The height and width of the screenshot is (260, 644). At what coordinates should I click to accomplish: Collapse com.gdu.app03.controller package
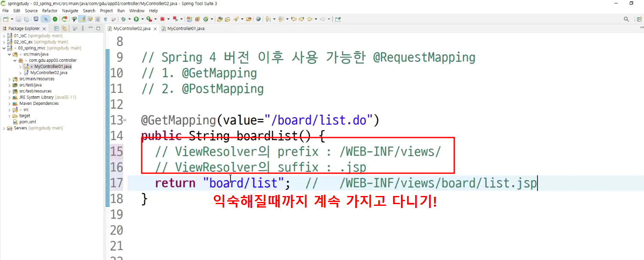pos(15,61)
